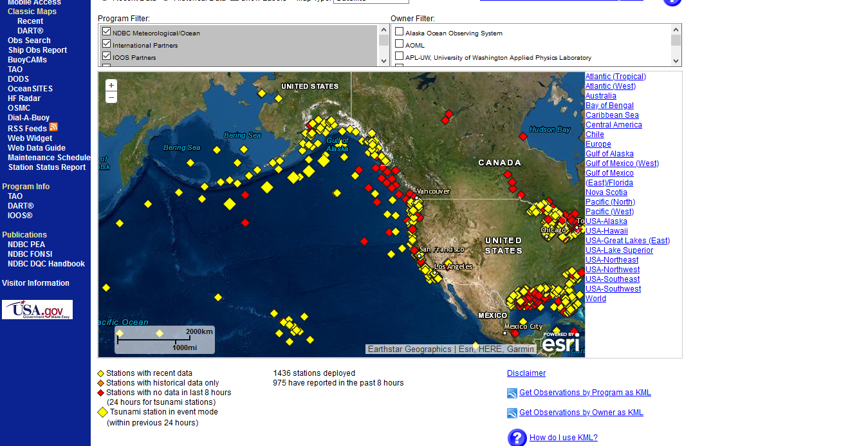This screenshot has width=868, height=446.
Task: Click Owner Filter list scroll-down arrow
Action: [676, 60]
